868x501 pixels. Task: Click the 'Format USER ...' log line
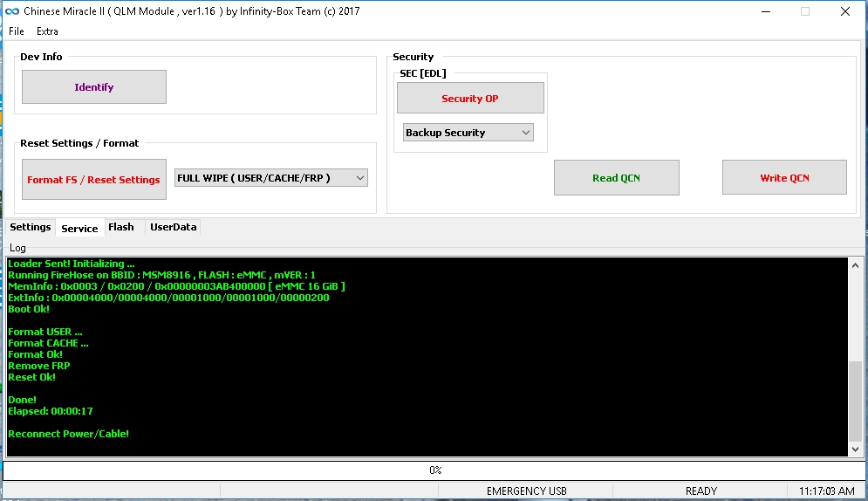coord(44,332)
